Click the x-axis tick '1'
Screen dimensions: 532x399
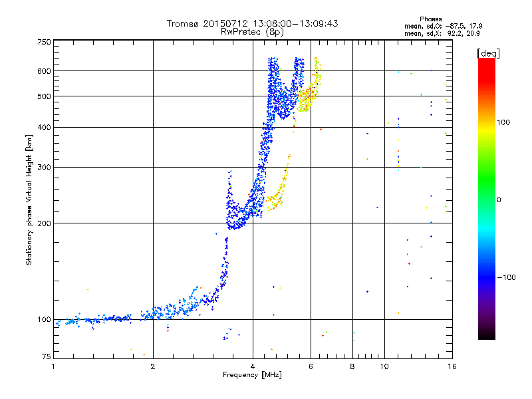point(53,366)
